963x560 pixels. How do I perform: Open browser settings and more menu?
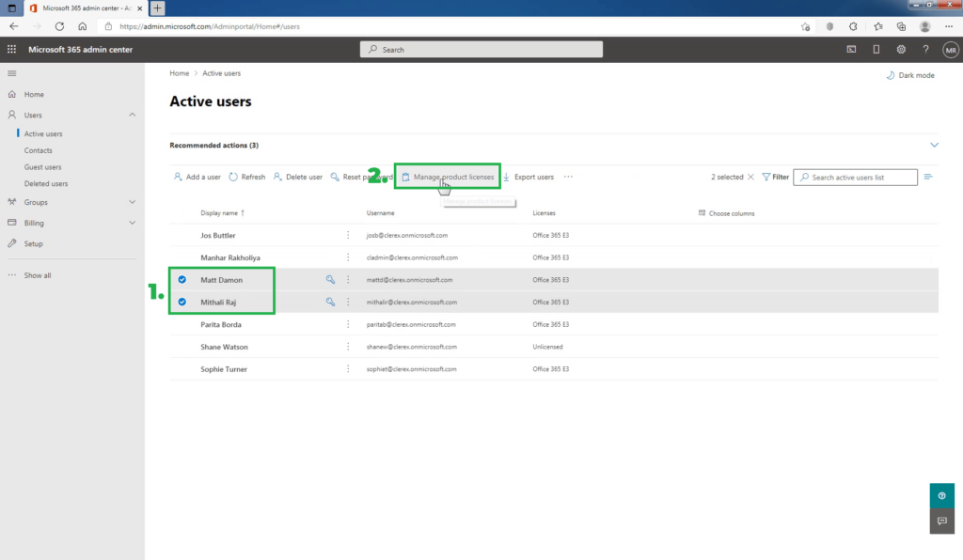949,26
